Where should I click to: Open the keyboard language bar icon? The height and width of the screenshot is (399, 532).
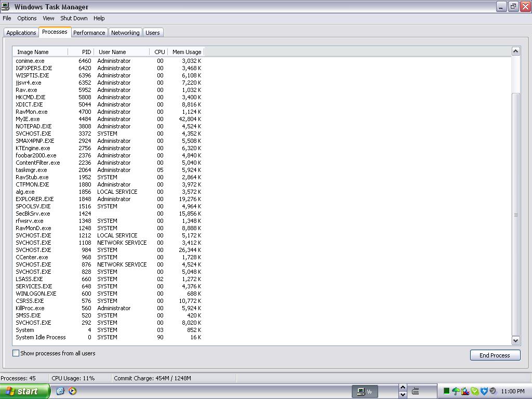(x=415, y=392)
